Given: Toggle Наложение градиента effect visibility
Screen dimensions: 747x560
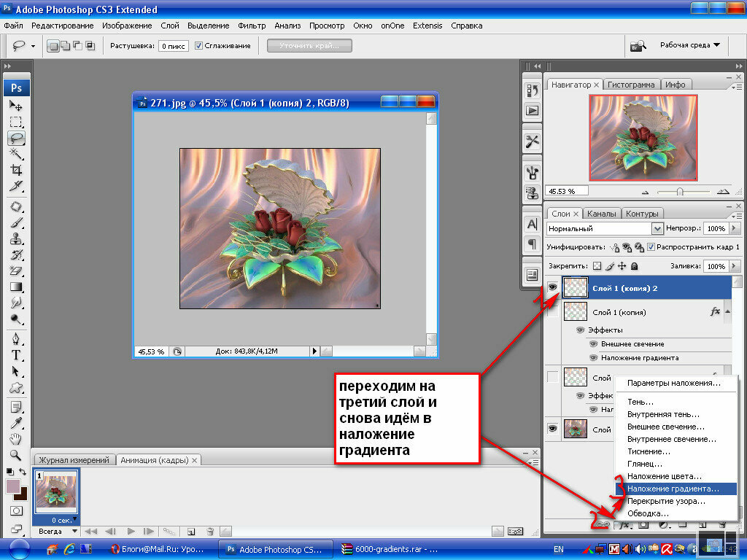Looking at the screenshot, I should tap(593, 357).
